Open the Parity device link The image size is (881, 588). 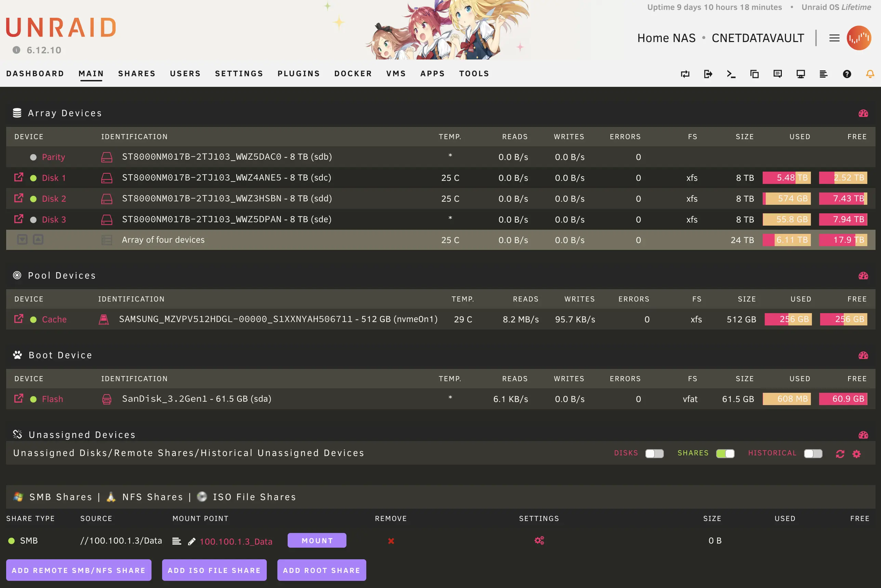pos(54,157)
